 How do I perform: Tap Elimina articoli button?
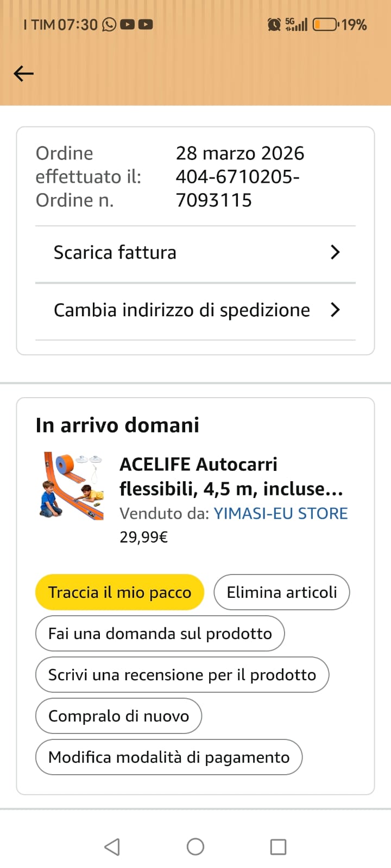tap(282, 592)
